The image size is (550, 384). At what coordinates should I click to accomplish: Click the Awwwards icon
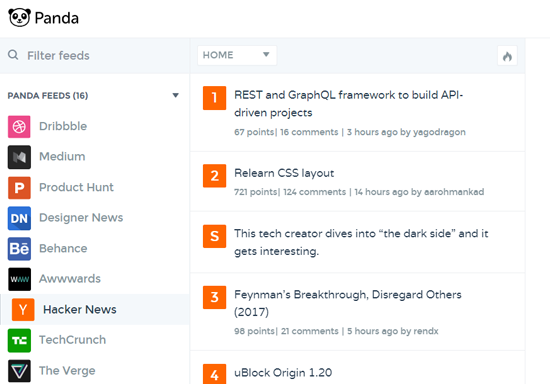pyautogui.click(x=19, y=279)
